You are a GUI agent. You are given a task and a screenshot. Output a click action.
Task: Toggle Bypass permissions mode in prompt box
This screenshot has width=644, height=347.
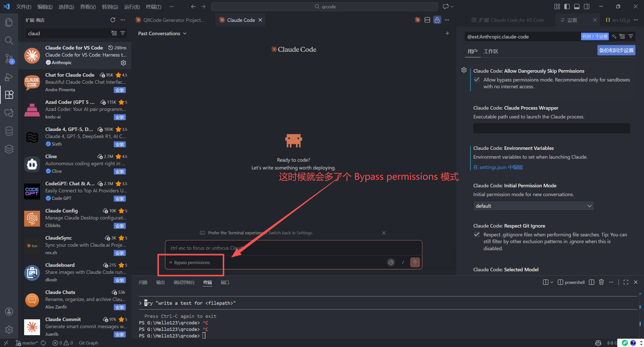click(190, 263)
